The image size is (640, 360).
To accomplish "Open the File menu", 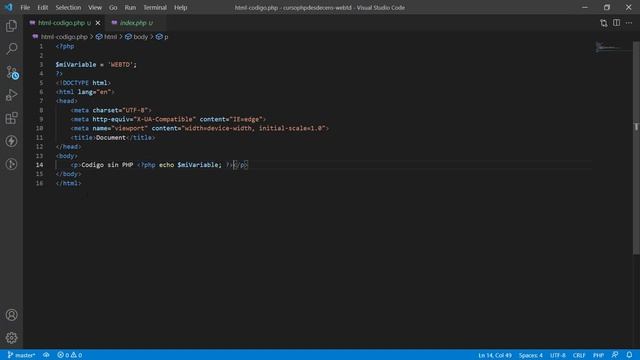I will (x=25, y=7).
